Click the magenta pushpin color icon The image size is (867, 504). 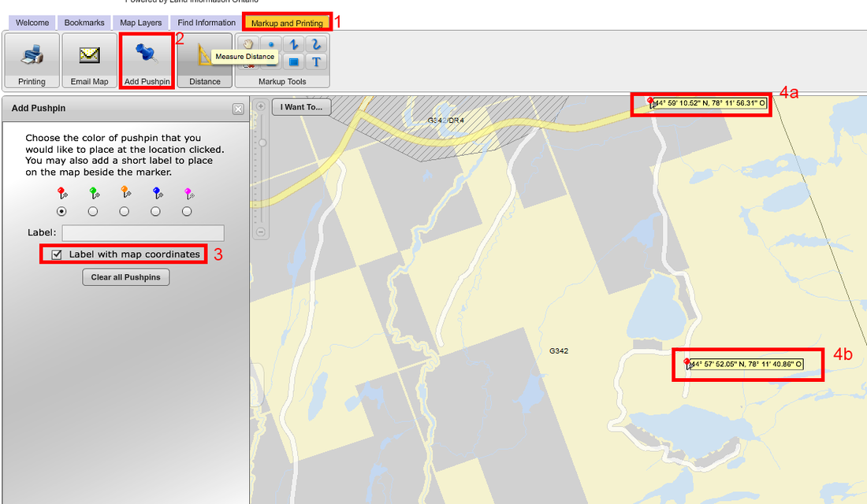tap(189, 194)
